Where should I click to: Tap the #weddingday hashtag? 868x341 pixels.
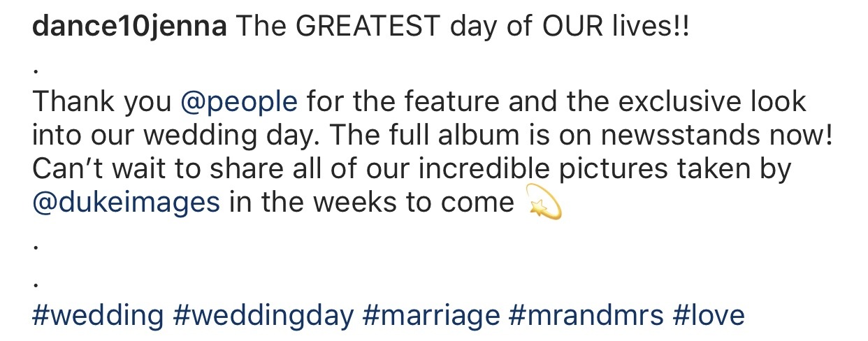(263, 316)
